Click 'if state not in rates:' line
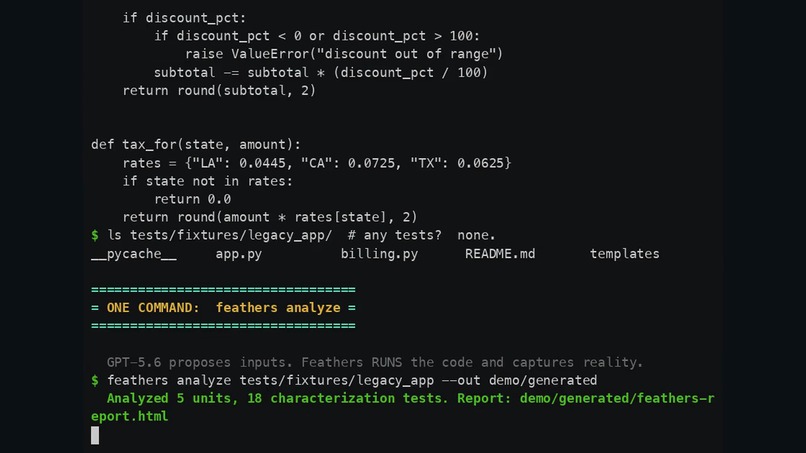Viewport: 806px width, 453px height. click(x=208, y=181)
